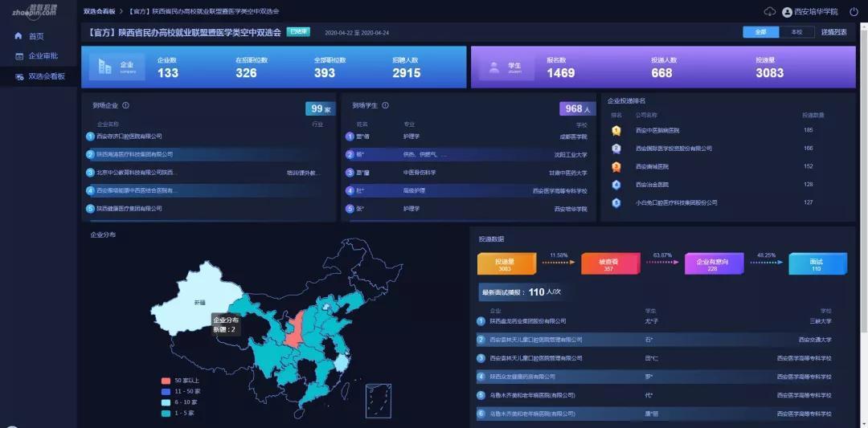Click the 双选会看板 breadcrumb link
This screenshot has height=428, width=868.
(99, 11)
